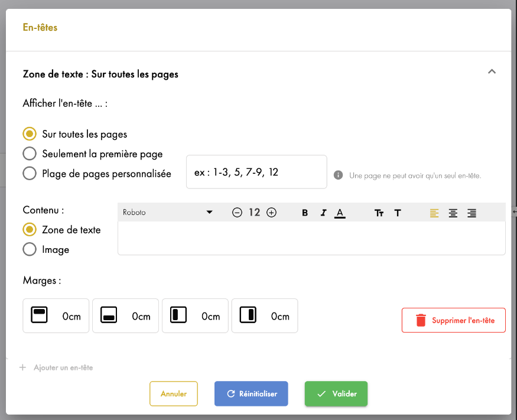
Task: Select 'Image' as content type
Action: [30, 249]
